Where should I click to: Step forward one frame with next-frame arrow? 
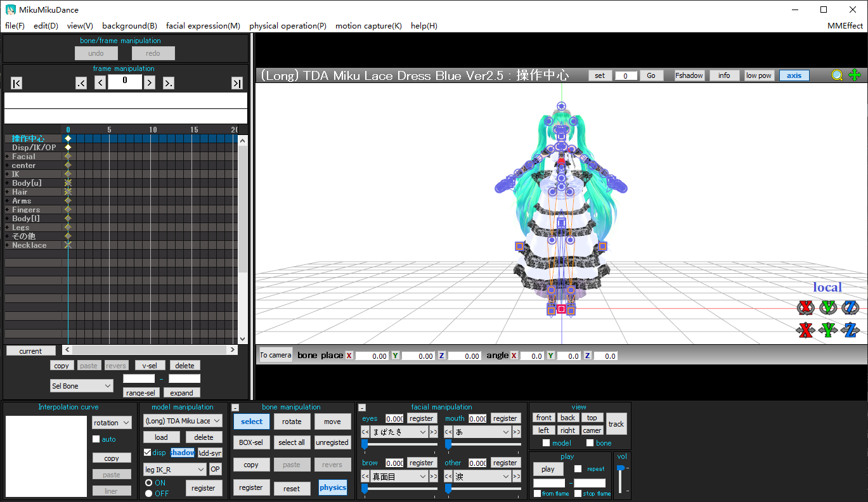150,82
